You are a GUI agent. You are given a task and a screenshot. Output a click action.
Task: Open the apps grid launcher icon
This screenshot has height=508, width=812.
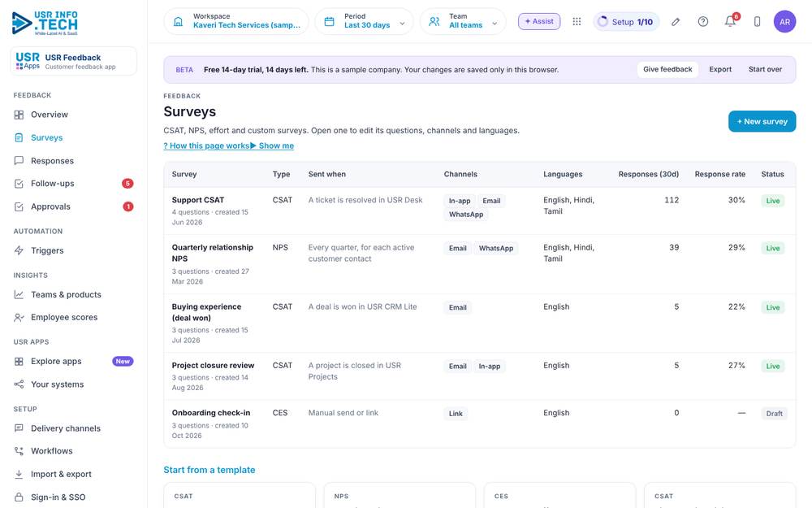click(577, 21)
